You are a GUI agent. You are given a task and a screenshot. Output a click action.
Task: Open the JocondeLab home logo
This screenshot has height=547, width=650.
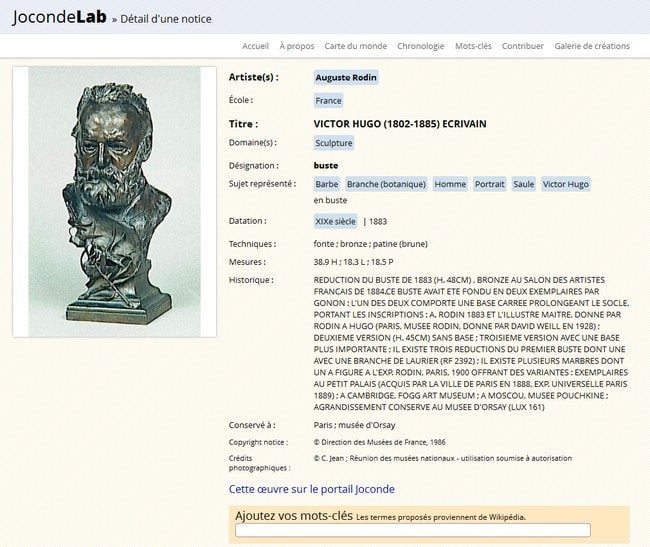point(60,17)
